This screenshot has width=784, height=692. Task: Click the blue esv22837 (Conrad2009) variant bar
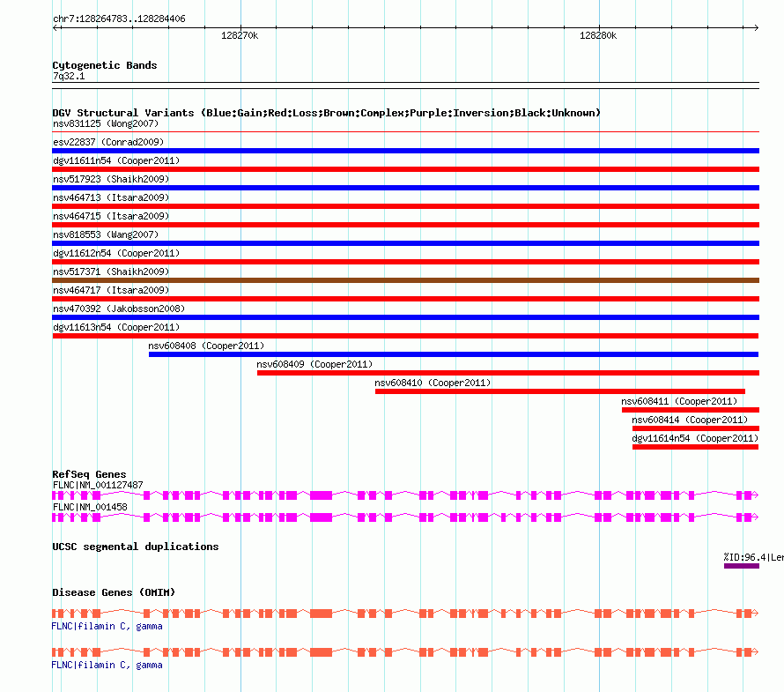pyautogui.click(x=405, y=151)
